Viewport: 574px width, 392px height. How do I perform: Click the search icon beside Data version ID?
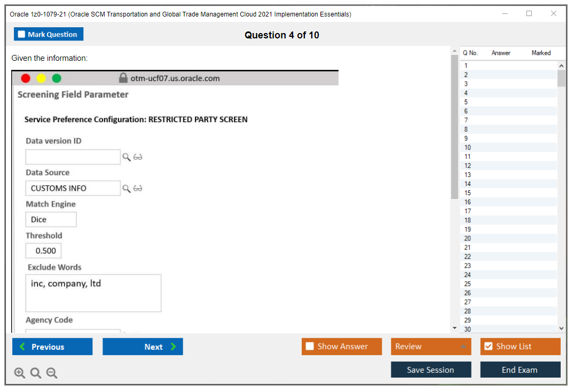point(127,157)
